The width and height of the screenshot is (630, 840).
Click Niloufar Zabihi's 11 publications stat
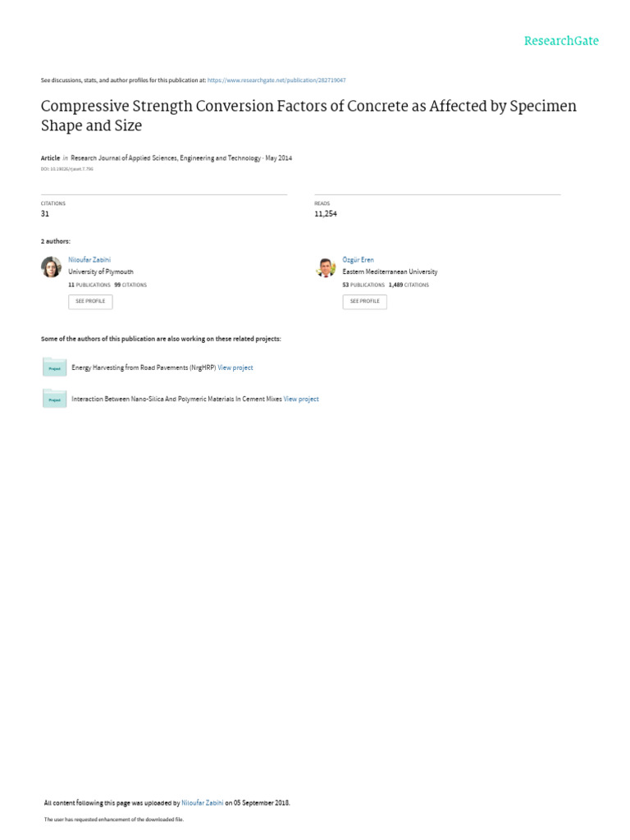89,285
